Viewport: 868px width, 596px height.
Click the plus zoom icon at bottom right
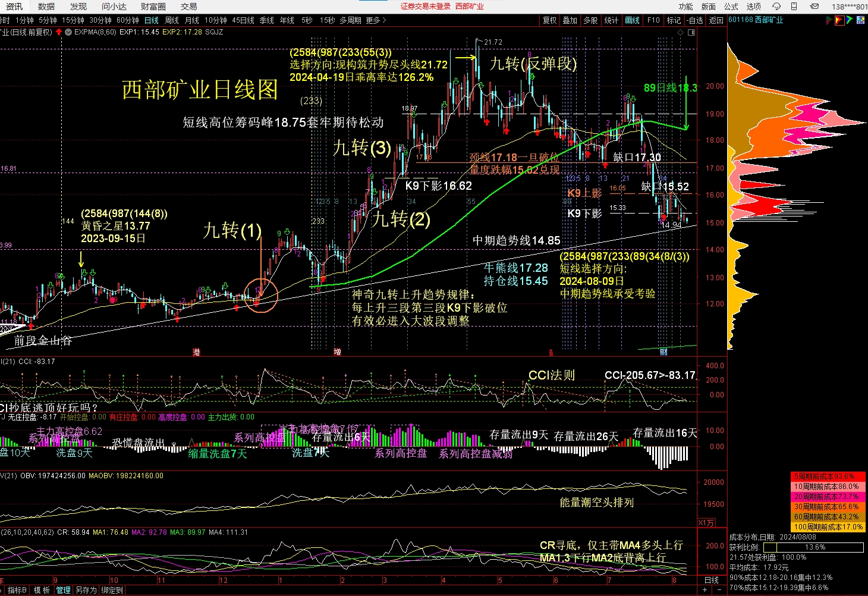pyautogui.click(x=705, y=590)
